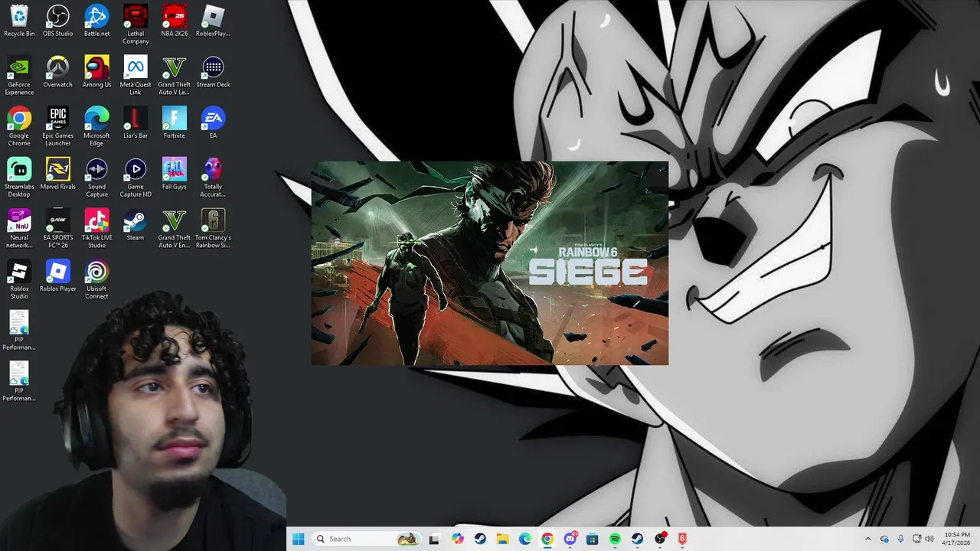Click the Overwatch desktop shortcut
This screenshot has height=551, width=980.
(x=58, y=72)
